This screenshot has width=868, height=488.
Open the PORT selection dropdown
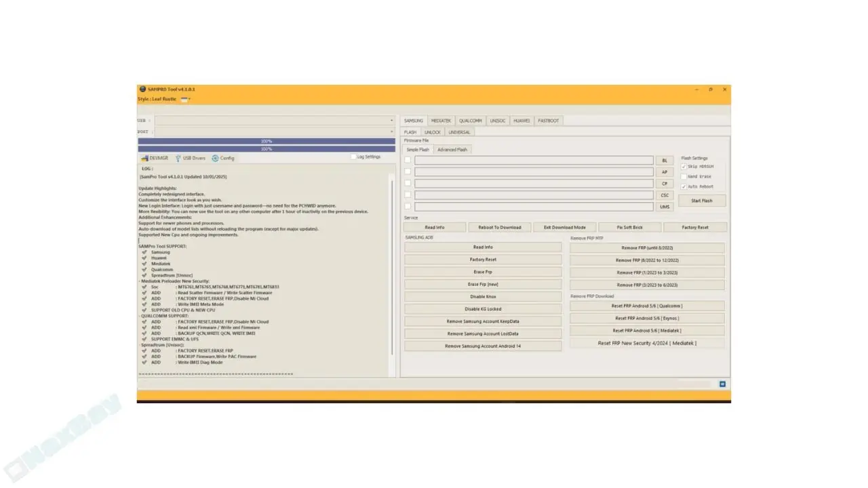tap(392, 130)
